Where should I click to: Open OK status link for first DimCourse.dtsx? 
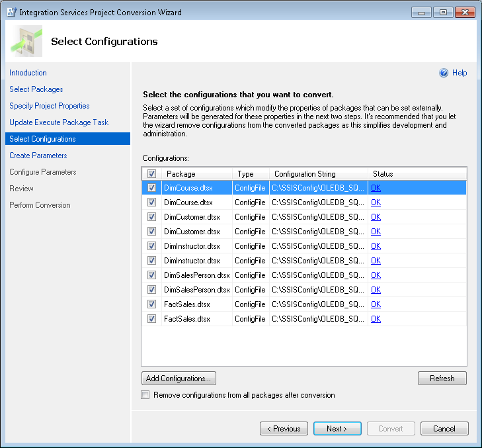pyautogui.click(x=376, y=188)
